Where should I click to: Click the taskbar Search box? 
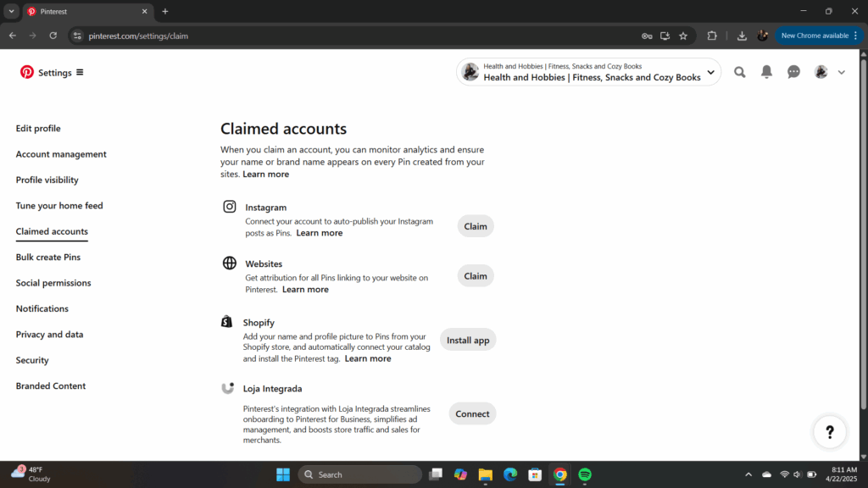[x=360, y=474]
